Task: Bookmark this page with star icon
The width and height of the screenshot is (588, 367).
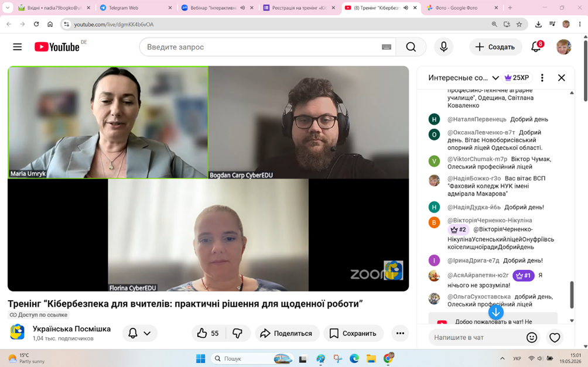Action: 519,25
